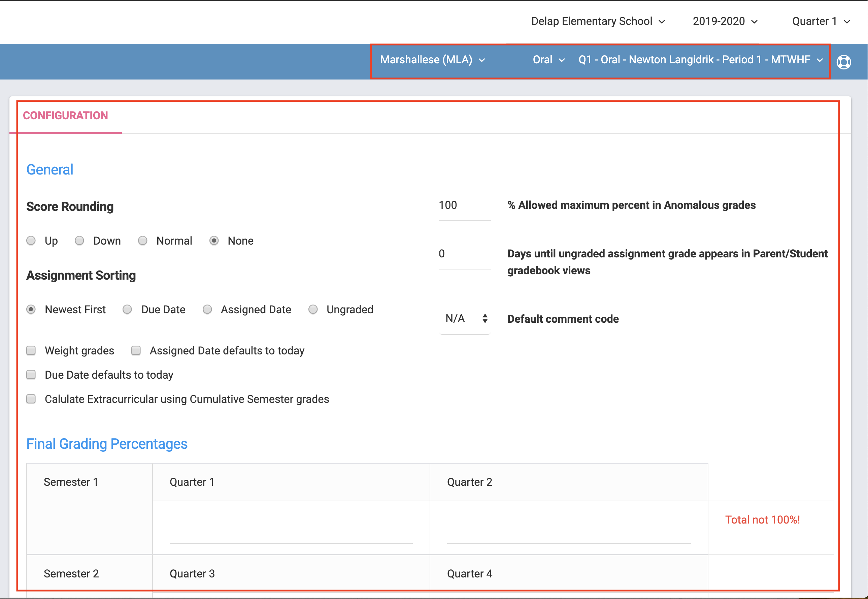The height and width of the screenshot is (599, 868).
Task: Switch to the Configuration tab
Action: (x=65, y=116)
